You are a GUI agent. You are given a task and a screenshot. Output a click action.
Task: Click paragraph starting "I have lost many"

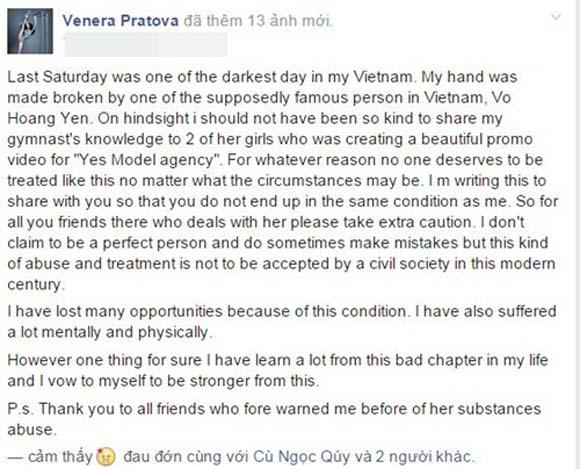pyautogui.click(x=281, y=321)
